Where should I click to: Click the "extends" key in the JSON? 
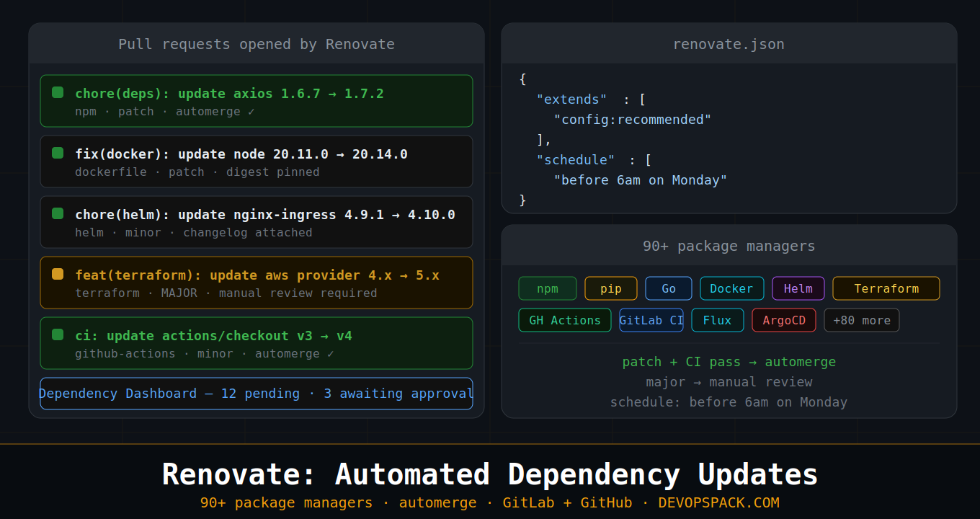click(x=571, y=99)
